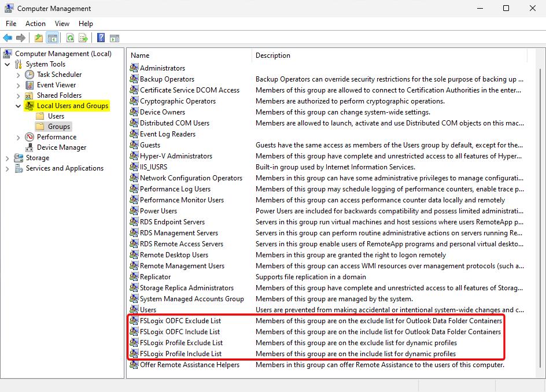
Task: Select the Device Manager tree label
Action: pyautogui.click(x=62, y=147)
